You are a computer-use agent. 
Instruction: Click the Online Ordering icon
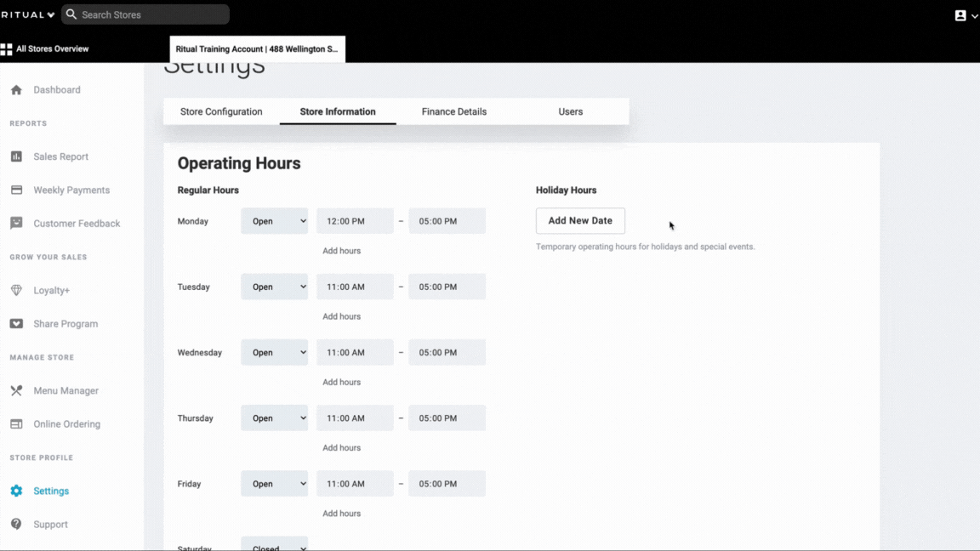pyautogui.click(x=16, y=424)
